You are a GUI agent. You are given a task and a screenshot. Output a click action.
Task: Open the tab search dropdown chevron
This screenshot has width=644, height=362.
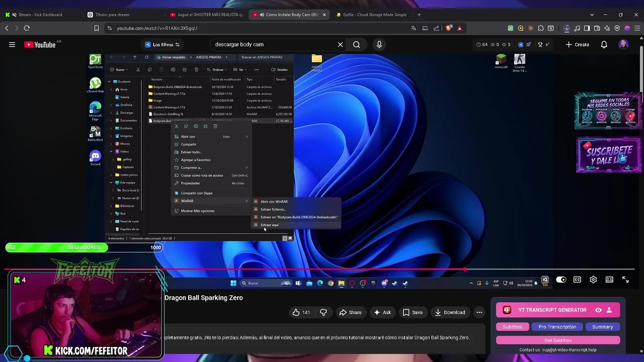(592, 15)
